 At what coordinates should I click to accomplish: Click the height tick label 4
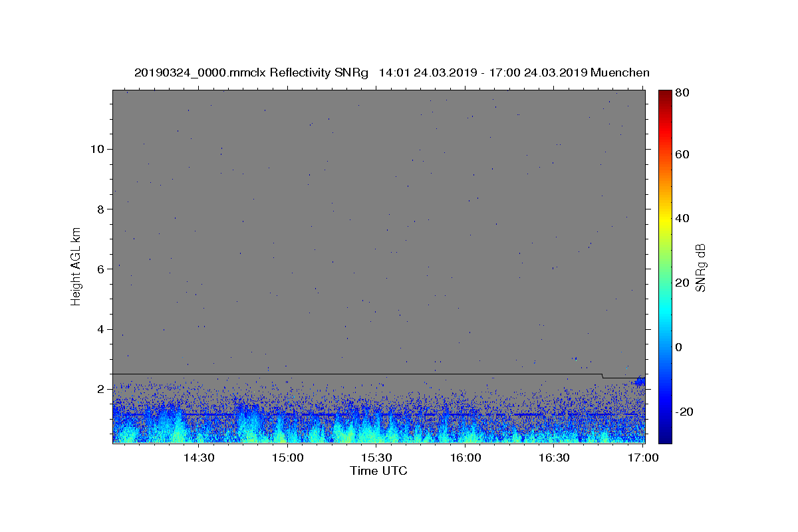(100, 329)
